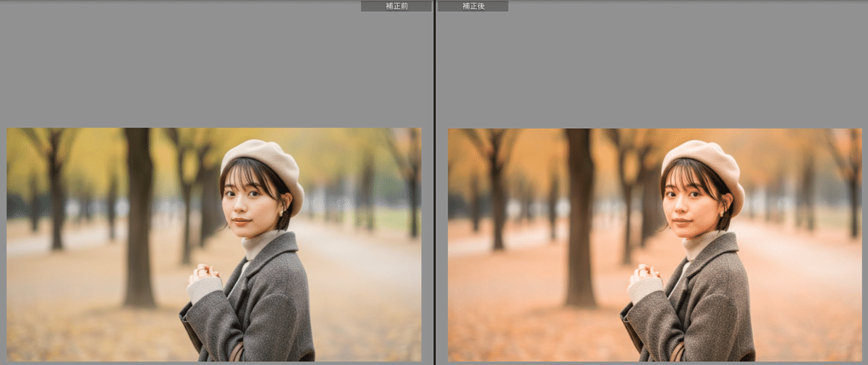The height and width of the screenshot is (365, 868).
Task: Click the 補正前 (Before) label
Action: tap(396, 6)
